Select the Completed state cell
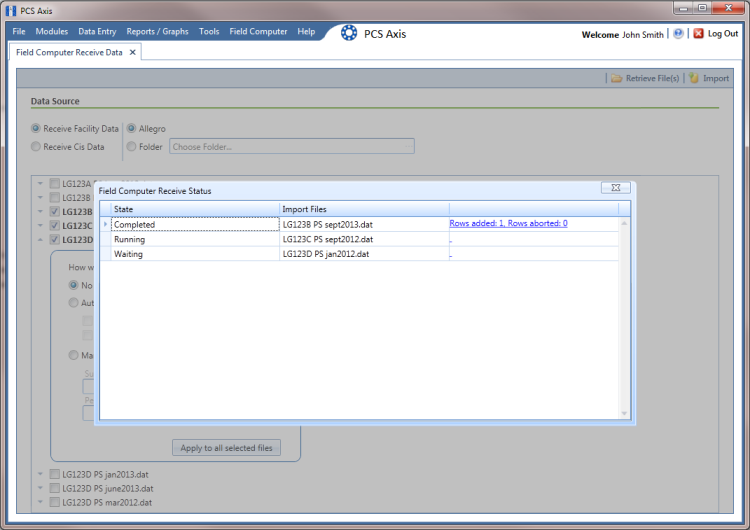This screenshot has width=750, height=530. 195,224
